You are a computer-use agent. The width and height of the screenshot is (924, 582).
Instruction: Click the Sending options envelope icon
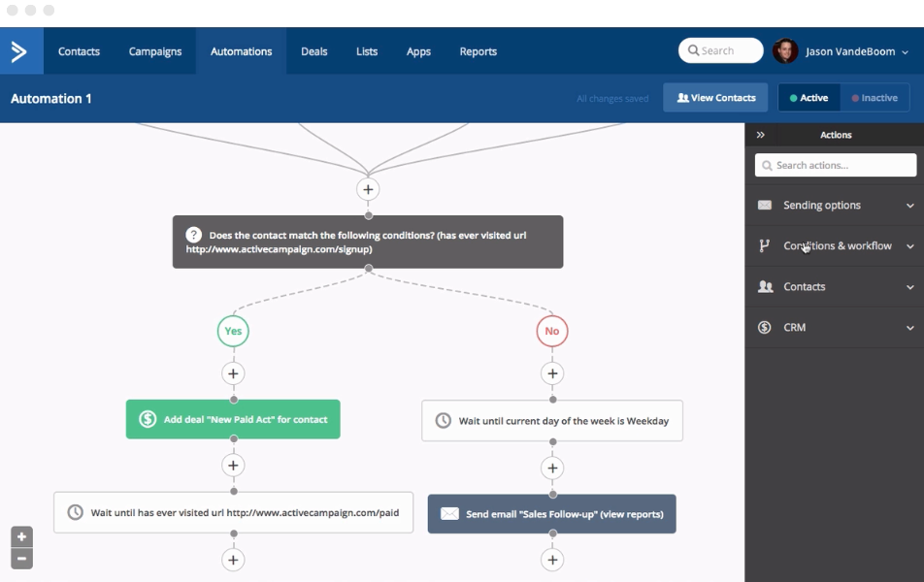click(764, 205)
